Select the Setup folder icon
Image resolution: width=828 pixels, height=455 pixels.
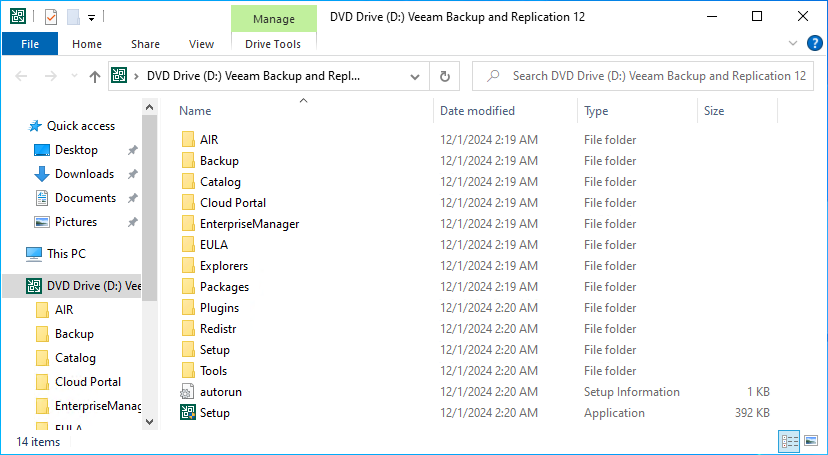tap(188, 349)
